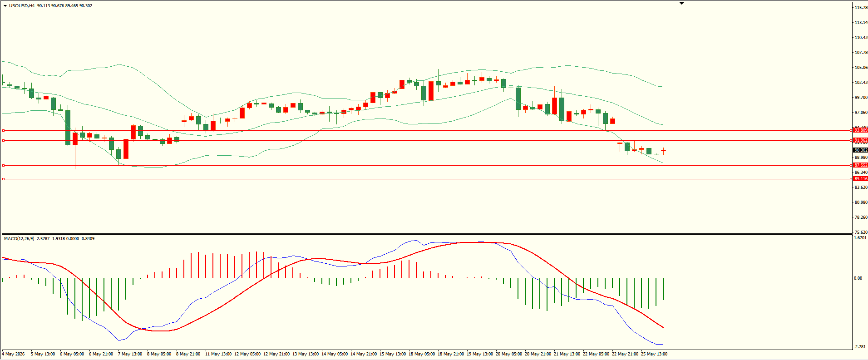Click the -2.781 MACD scale label

pyautogui.click(x=860, y=347)
